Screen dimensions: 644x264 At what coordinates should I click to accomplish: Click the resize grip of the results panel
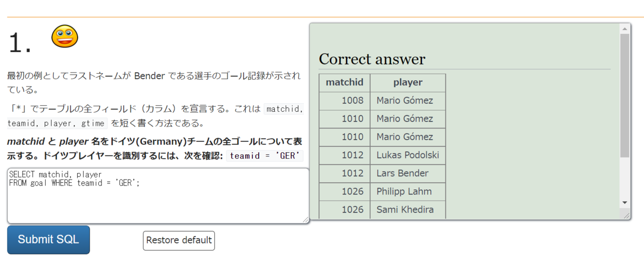point(625,215)
